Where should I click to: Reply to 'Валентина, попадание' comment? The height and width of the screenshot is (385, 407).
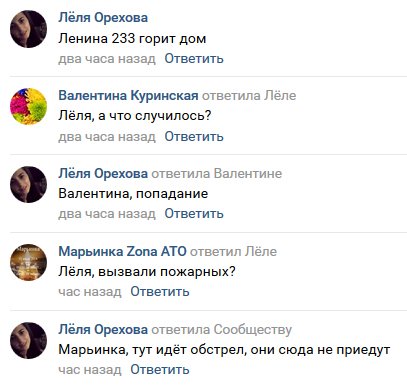194,214
